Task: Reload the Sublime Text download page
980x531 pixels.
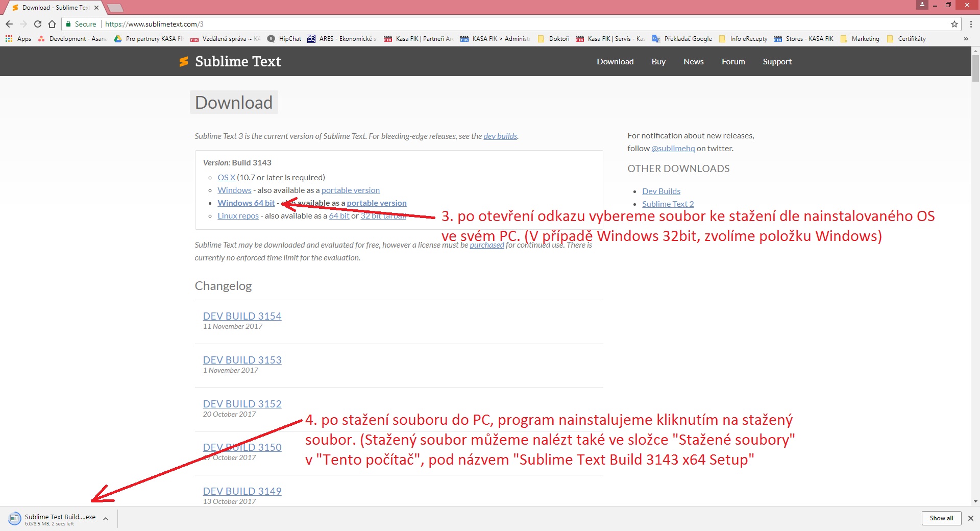Action: click(x=38, y=24)
